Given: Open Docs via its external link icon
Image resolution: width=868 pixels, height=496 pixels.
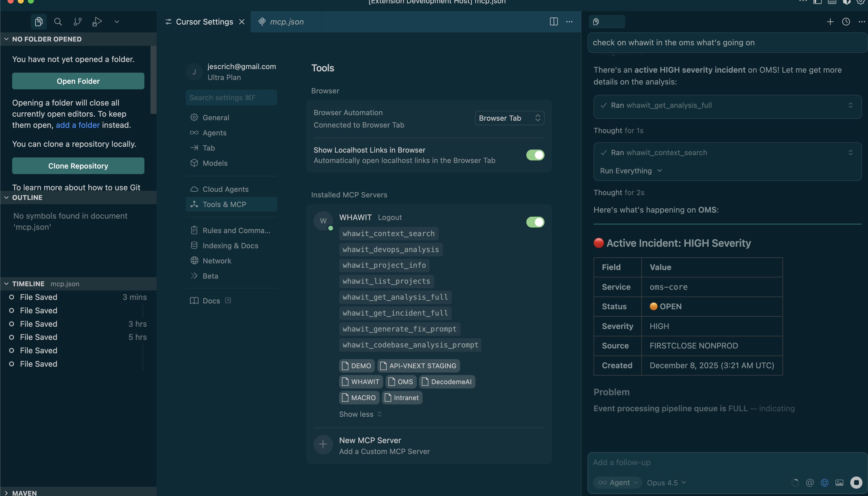Looking at the screenshot, I should [x=228, y=300].
